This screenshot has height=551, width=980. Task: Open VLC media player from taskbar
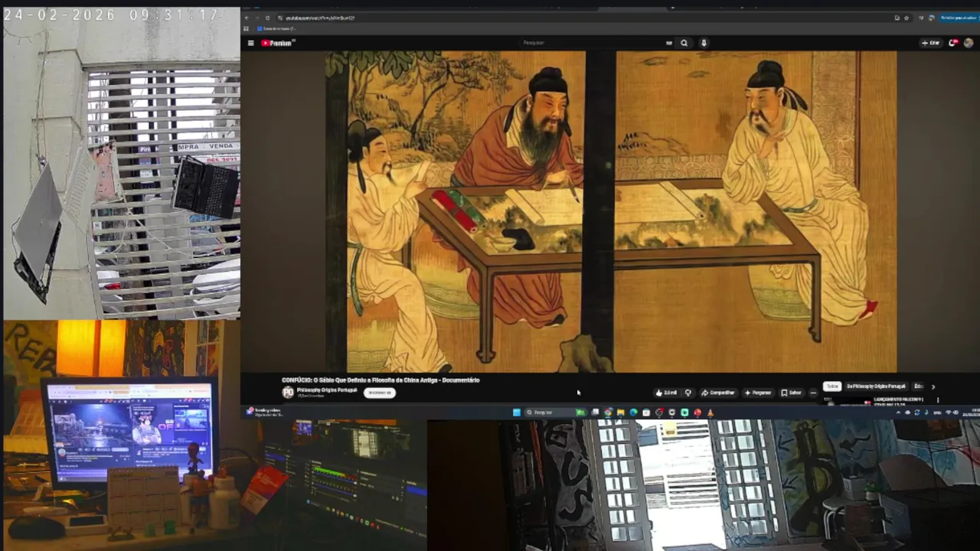710,412
